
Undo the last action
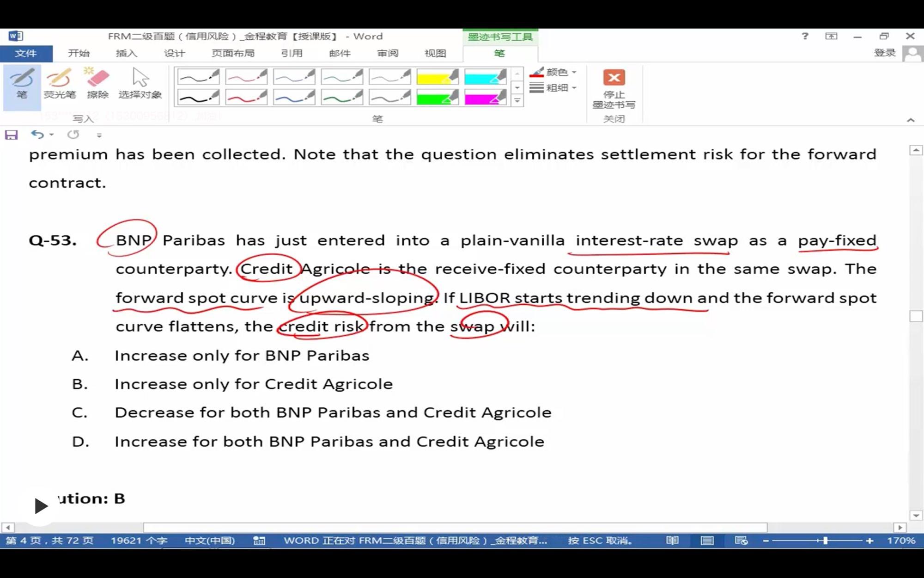[37, 134]
